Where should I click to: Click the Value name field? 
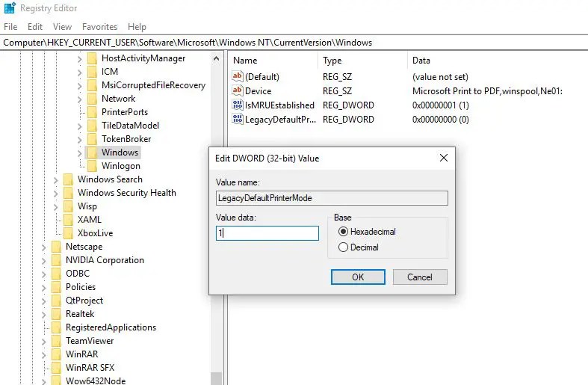[x=332, y=198]
